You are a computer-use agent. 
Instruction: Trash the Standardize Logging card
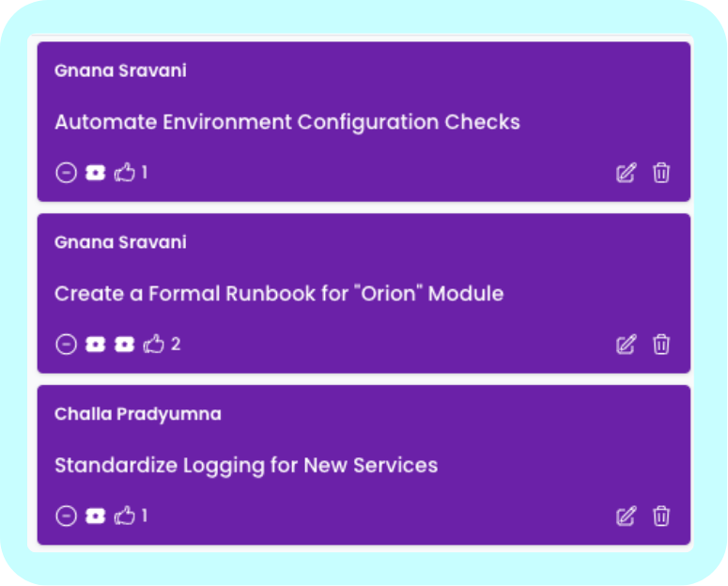click(661, 516)
